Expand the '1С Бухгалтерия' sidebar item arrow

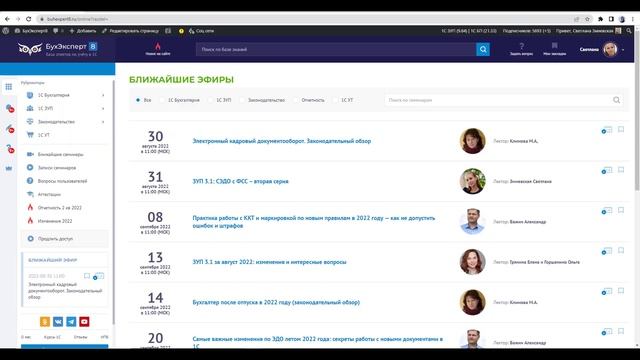point(103,95)
